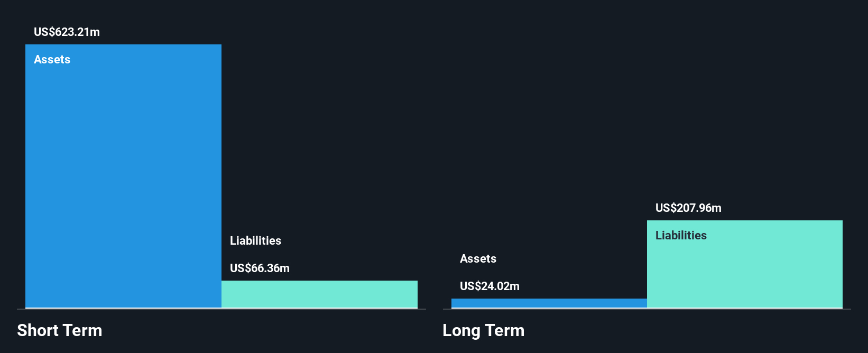Click the baseline under the Short Term chart

pos(221,309)
